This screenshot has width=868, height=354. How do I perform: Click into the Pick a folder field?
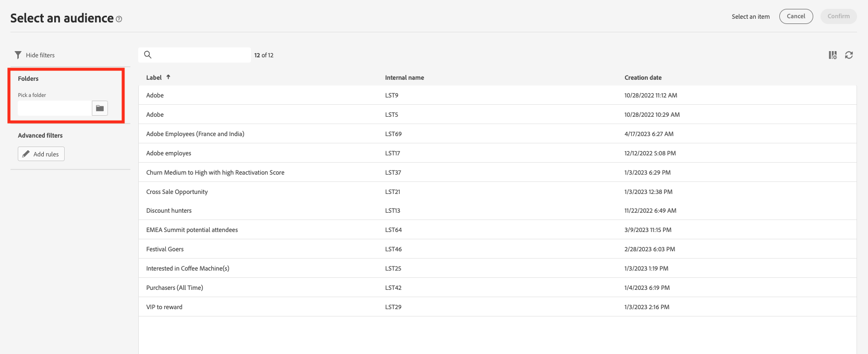[55, 108]
